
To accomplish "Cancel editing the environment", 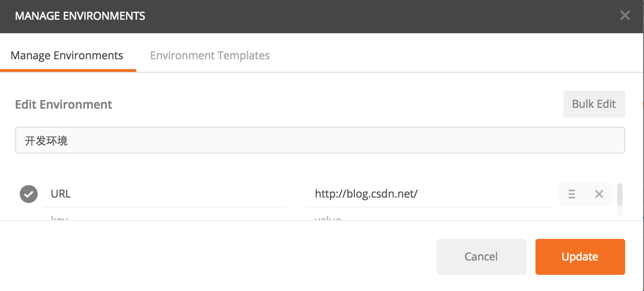I will pos(481,257).
